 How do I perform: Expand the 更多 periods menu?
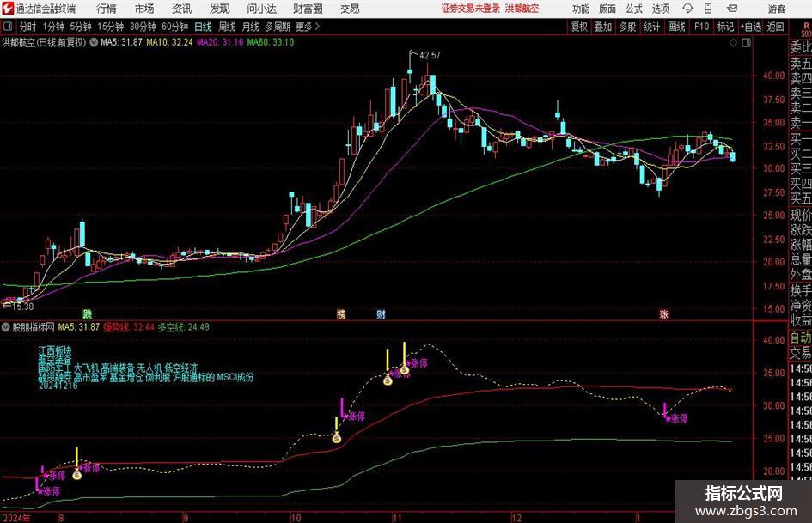308,27
